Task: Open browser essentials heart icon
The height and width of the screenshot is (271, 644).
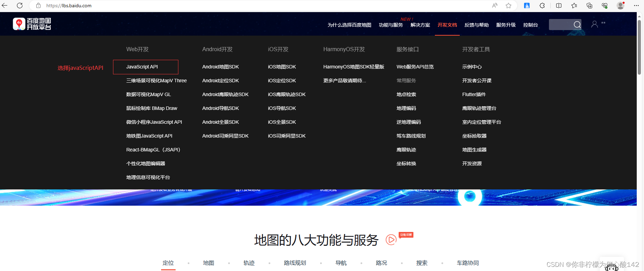Action: 605,6
